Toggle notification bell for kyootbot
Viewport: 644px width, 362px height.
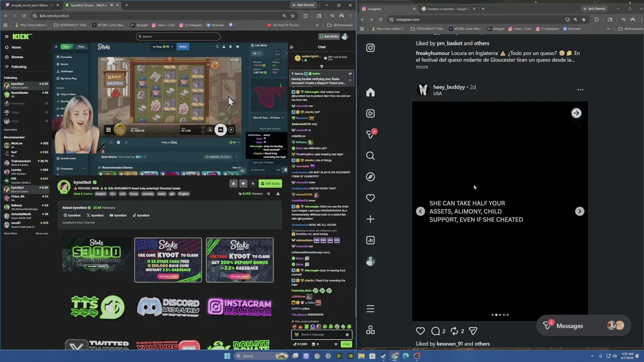tap(233, 184)
